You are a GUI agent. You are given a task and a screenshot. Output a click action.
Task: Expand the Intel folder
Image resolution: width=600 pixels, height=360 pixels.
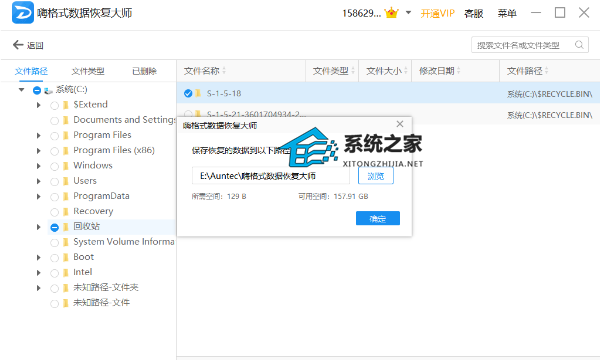point(38,273)
